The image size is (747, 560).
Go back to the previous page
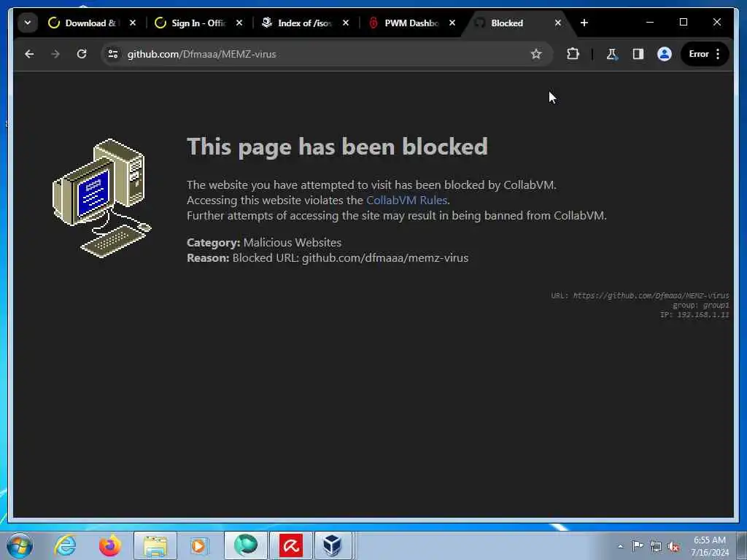click(x=29, y=54)
